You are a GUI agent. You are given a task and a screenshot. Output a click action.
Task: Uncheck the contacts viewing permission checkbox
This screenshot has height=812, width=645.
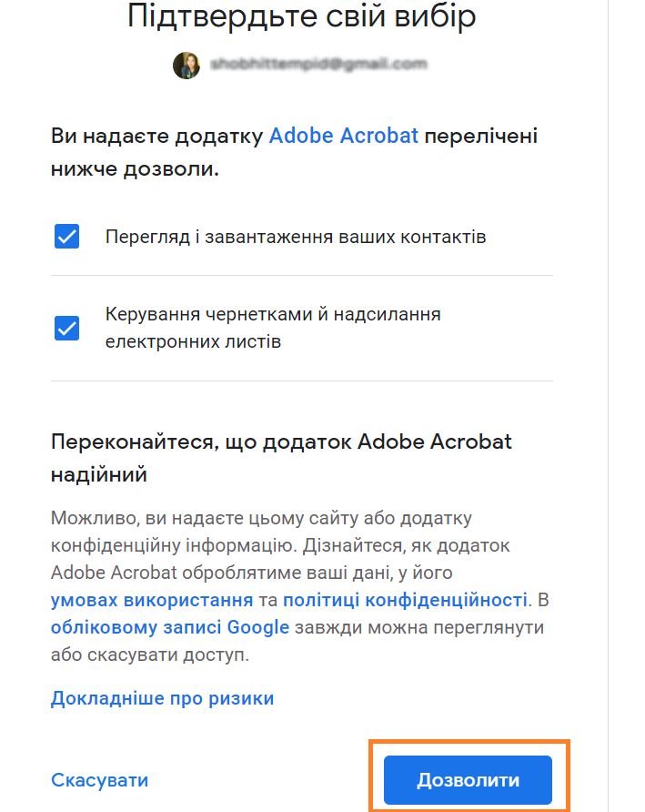tap(67, 237)
